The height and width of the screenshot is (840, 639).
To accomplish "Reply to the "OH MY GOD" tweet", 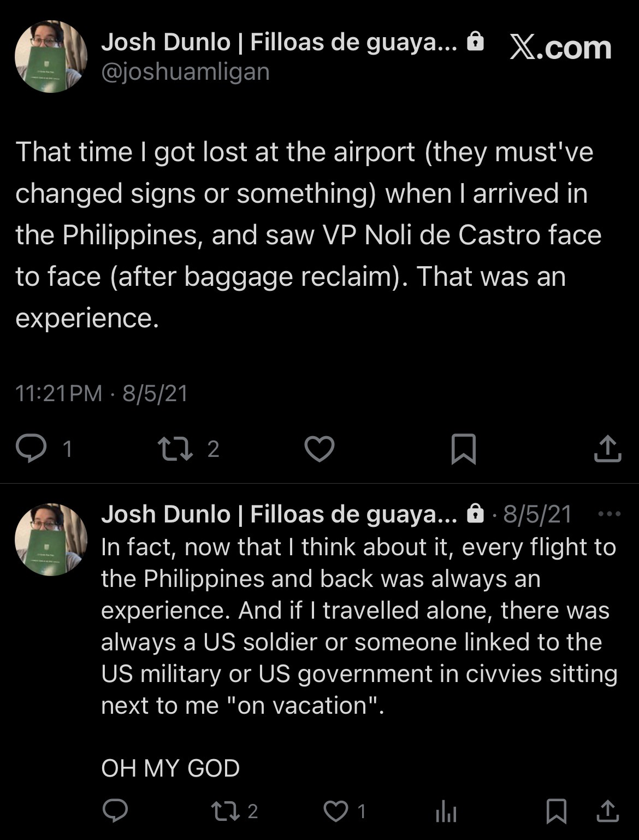I will (x=115, y=811).
